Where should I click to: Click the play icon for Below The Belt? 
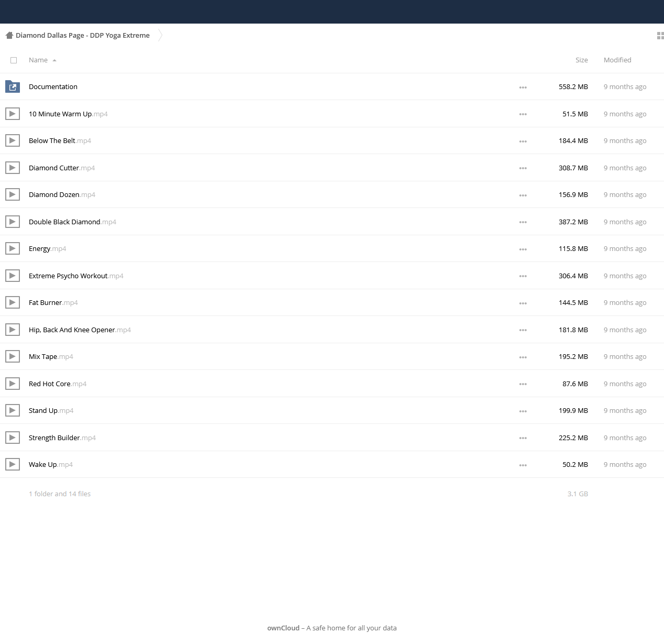coord(13,140)
